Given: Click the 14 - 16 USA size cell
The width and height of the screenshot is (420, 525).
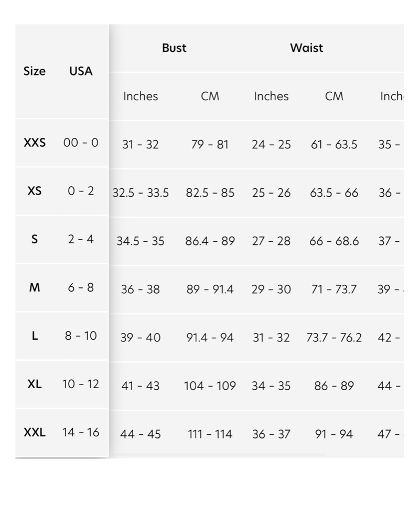Looking at the screenshot, I should [x=81, y=432].
